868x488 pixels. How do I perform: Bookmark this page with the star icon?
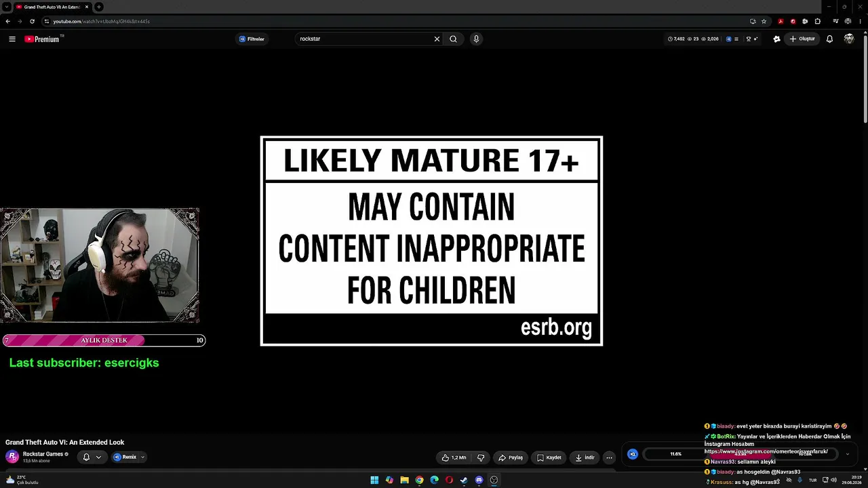pos(764,21)
